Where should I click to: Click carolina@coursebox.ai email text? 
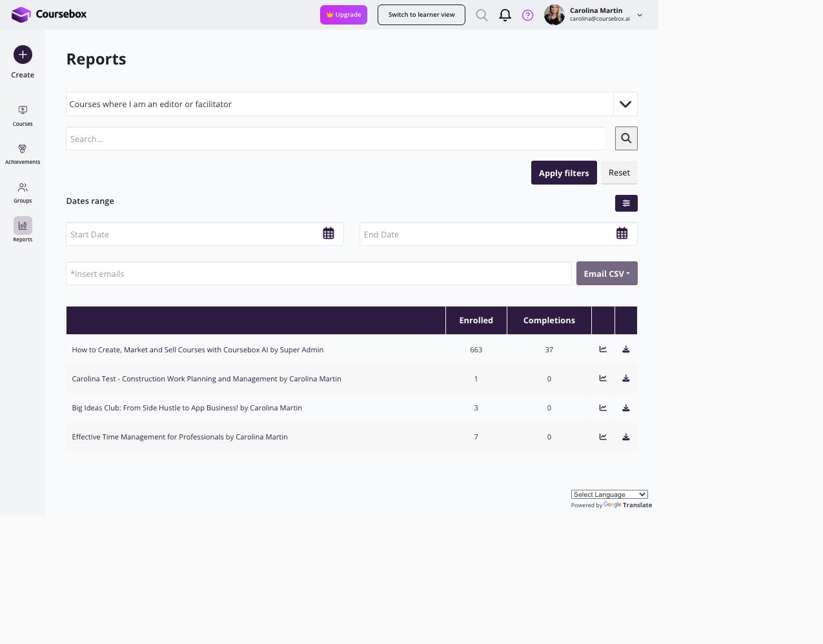600,19
